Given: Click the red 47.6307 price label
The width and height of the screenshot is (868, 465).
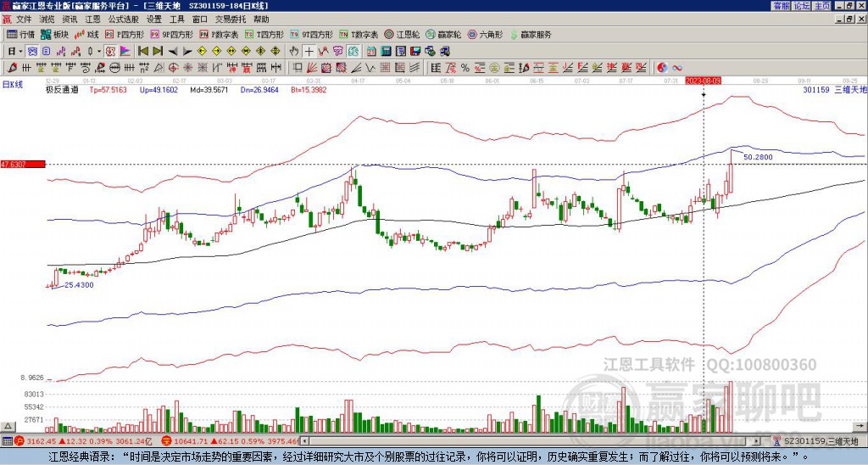Looking at the screenshot, I should point(23,164).
